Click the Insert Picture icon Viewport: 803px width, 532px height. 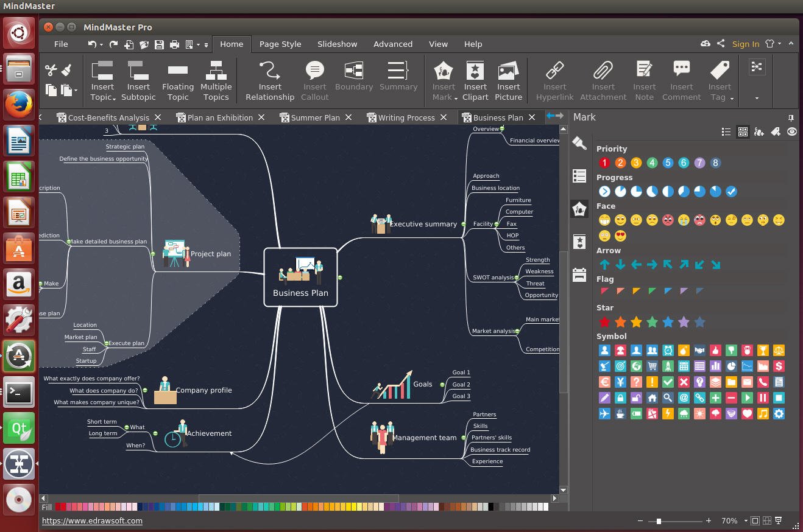(x=508, y=71)
